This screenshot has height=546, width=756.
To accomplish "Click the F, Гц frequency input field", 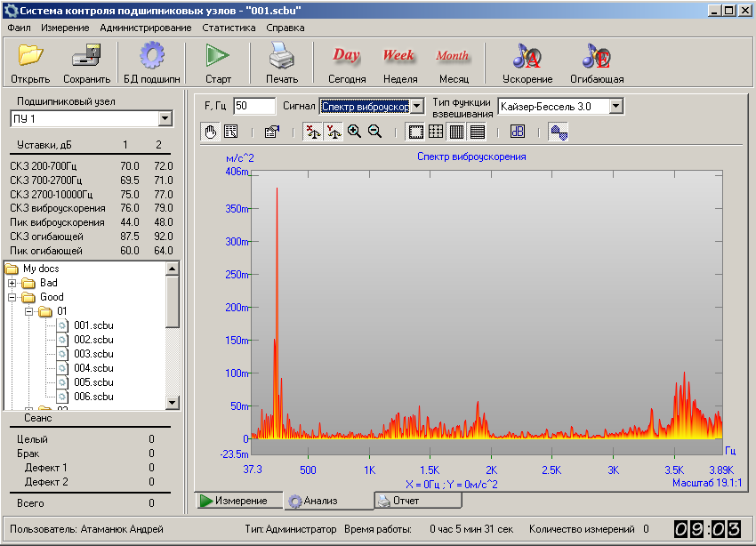I will click(254, 106).
